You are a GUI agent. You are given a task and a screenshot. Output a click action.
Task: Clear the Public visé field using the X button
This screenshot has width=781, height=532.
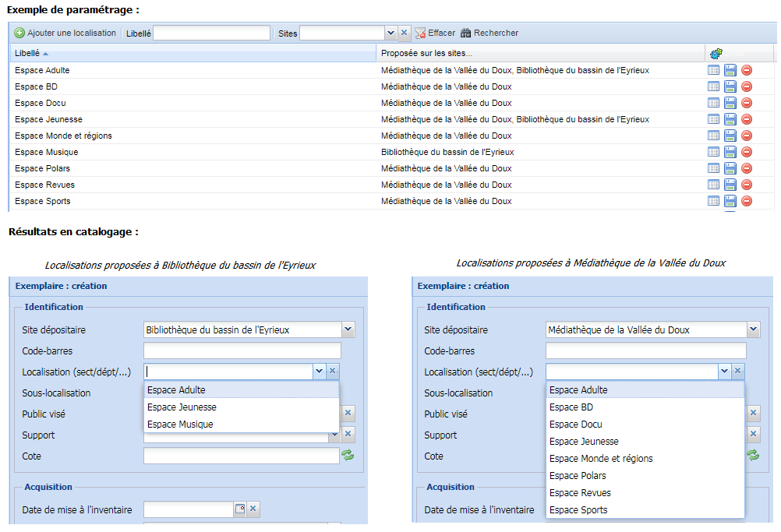coord(348,413)
